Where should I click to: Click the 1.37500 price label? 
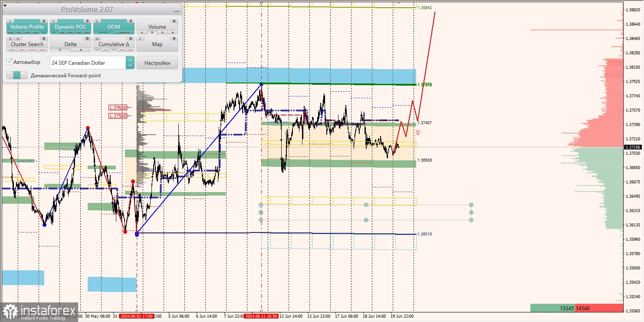click(x=118, y=116)
